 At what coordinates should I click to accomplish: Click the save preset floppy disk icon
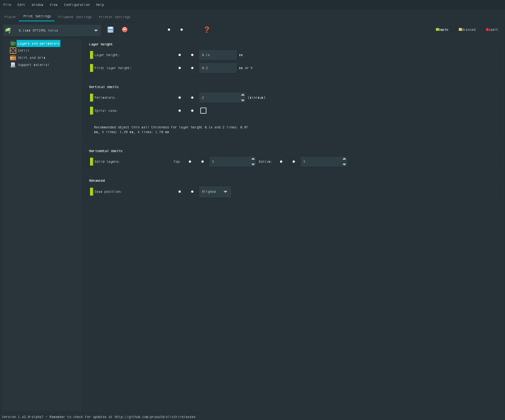pos(111,30)
